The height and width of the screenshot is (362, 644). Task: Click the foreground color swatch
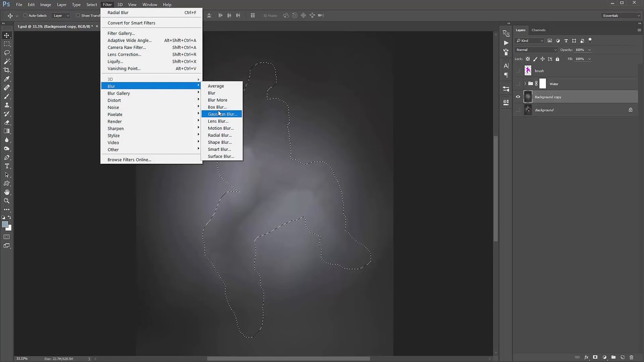pyautogui.click(x=5, y=224)
